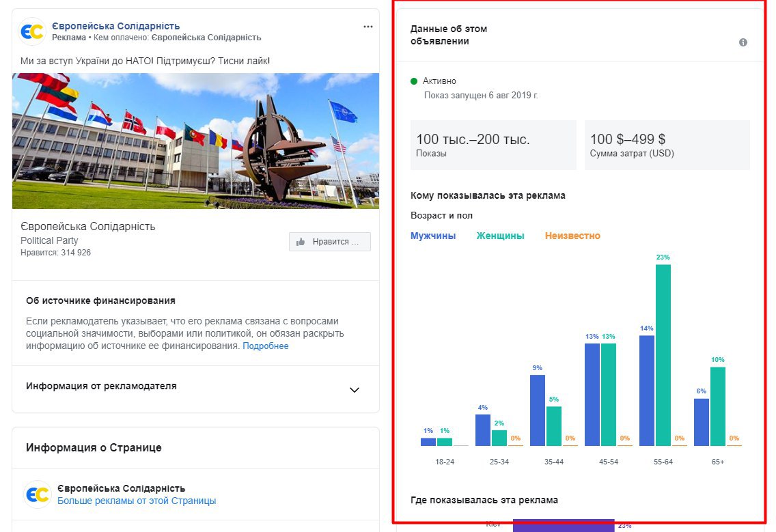
Task: Click the 13% men bar for 45-54
Action: click(x=592, y=395)
